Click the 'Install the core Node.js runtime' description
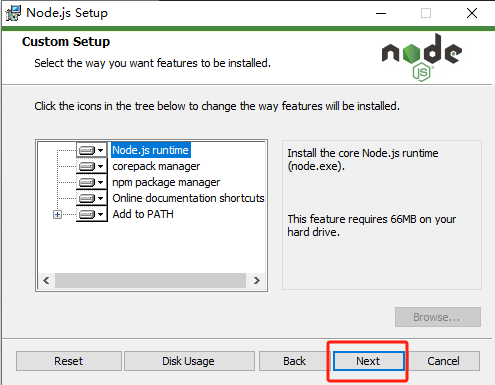This screenshot has height=385, width=495. tap(363, 160)
